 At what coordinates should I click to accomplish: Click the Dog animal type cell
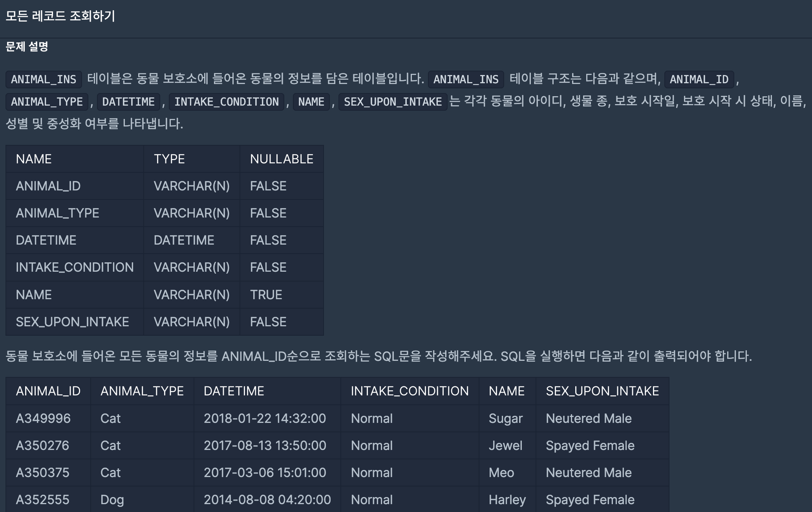(x=112, y=500)
